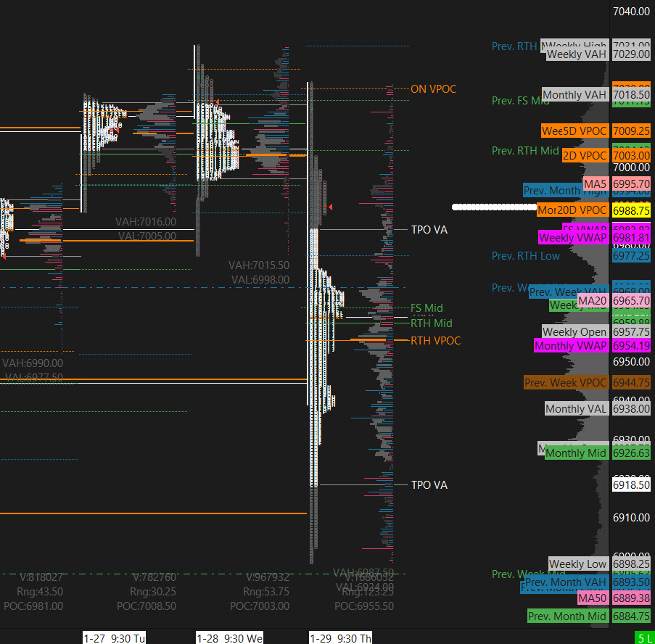Click the green 5 L position badge
Screen dimensions: 655x644
(x=643, y=638)
